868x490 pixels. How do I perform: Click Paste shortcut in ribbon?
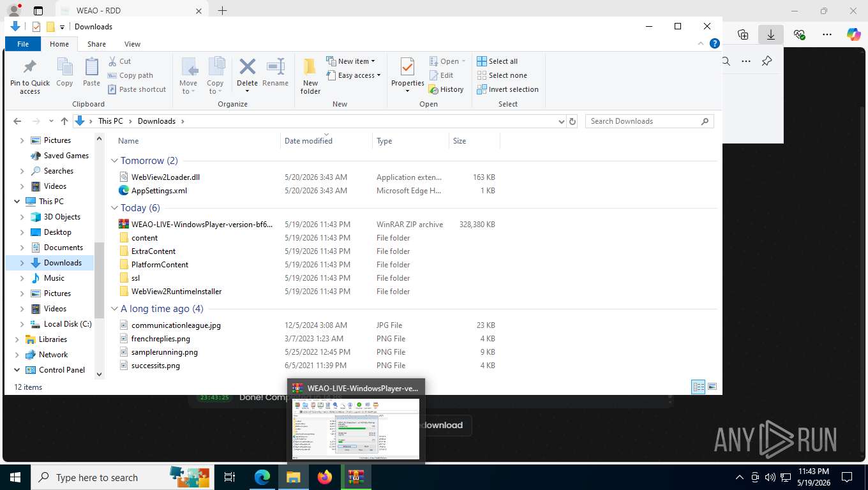[137, 89]
